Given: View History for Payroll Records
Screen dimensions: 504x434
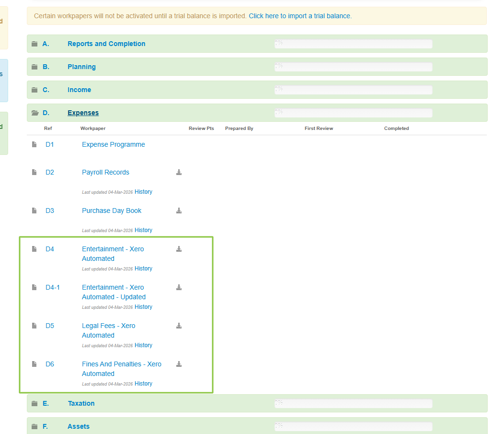Looking at the screenshot, I should (143, 192).
